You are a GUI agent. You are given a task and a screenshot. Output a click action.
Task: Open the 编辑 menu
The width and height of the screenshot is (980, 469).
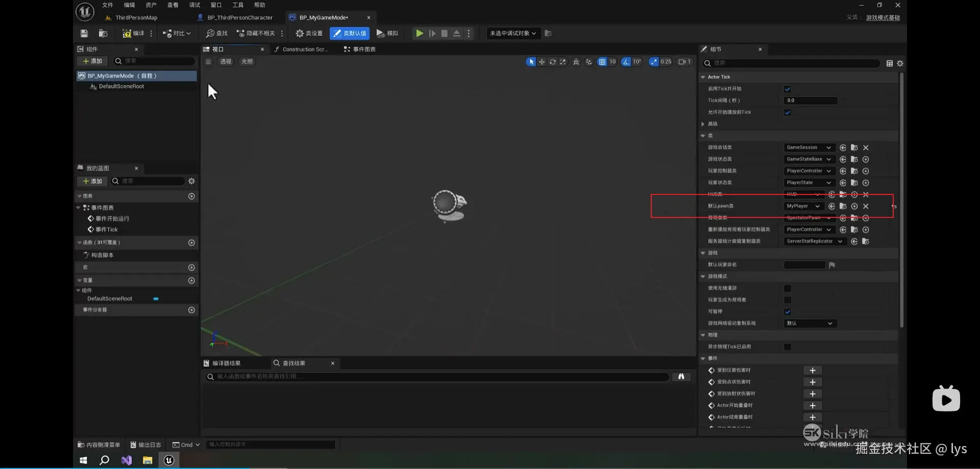(130, 5)
